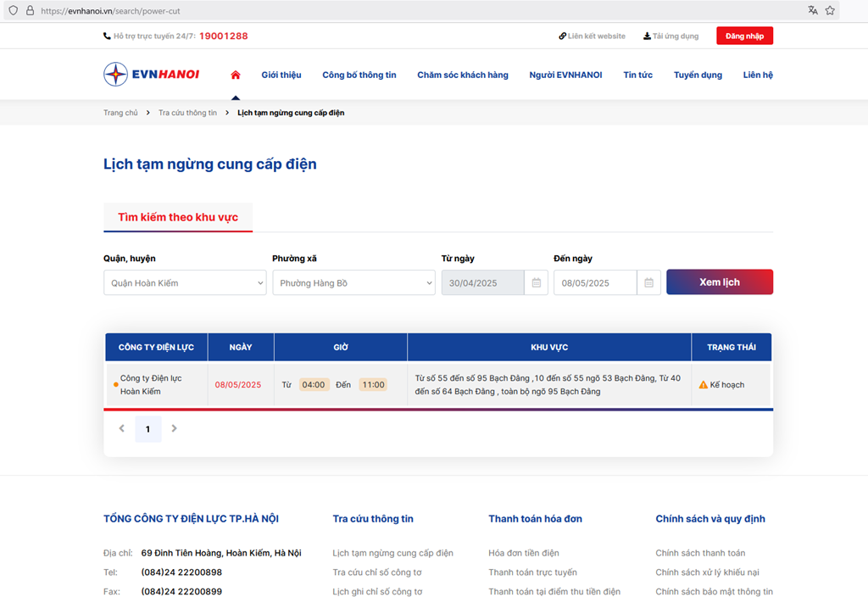Go to previous page arrow in pagination
The image size is (868, 597).
coord(121,429)
